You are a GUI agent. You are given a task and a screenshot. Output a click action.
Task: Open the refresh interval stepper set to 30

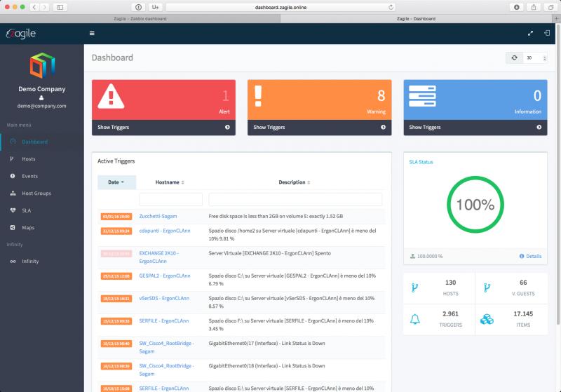coord(536,58)
